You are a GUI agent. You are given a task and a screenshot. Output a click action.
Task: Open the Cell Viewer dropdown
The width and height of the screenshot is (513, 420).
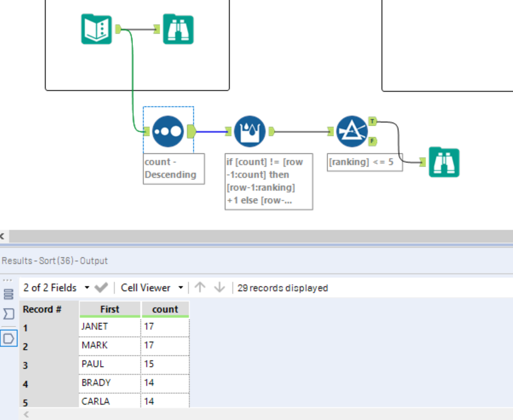coord(152,288)
